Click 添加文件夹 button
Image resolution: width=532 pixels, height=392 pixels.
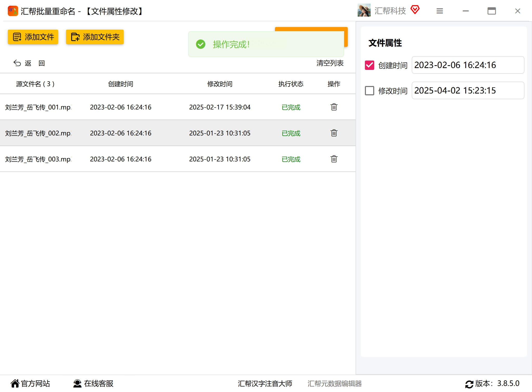[x=95, y=37]
